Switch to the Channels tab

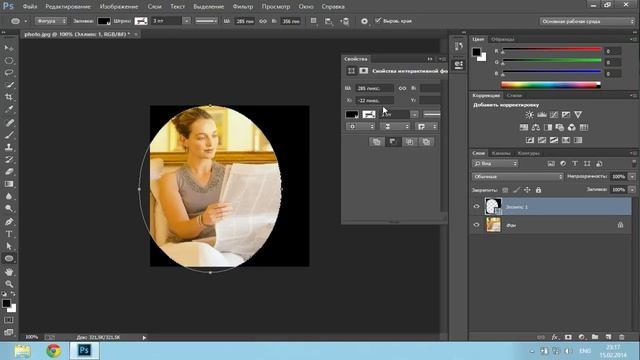[x=501, y=153]
